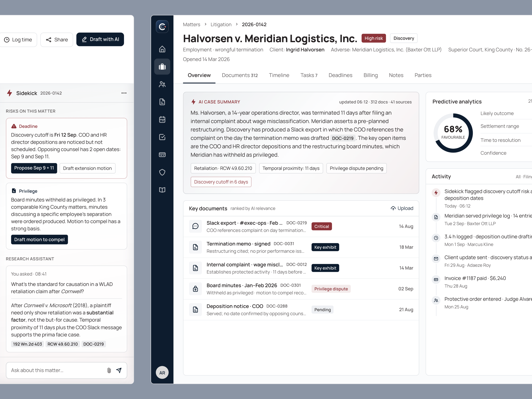Click the Share button

tap(57, 40)
